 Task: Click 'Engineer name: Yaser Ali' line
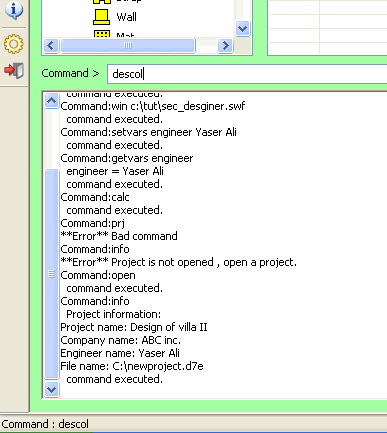[120, 353]
